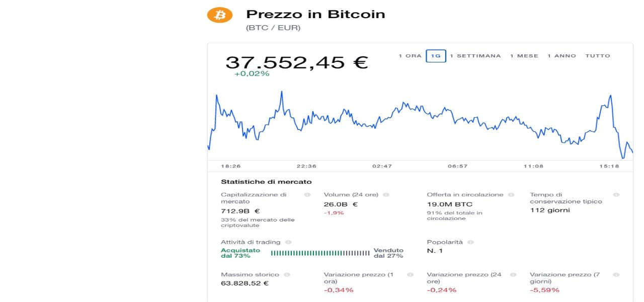Click info icon next to Volume (24 ore)
This screenshot has height=302, width=644.
[x=386, y=195]
